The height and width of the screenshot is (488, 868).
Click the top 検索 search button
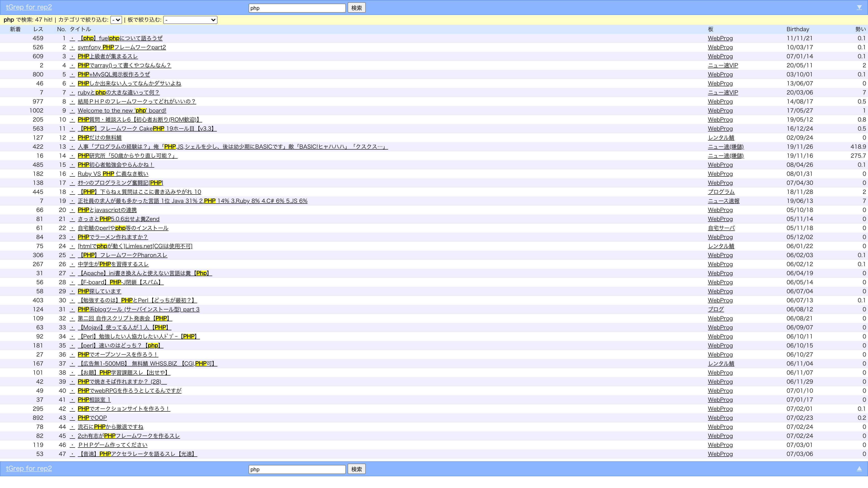click(x=356, y=8)
